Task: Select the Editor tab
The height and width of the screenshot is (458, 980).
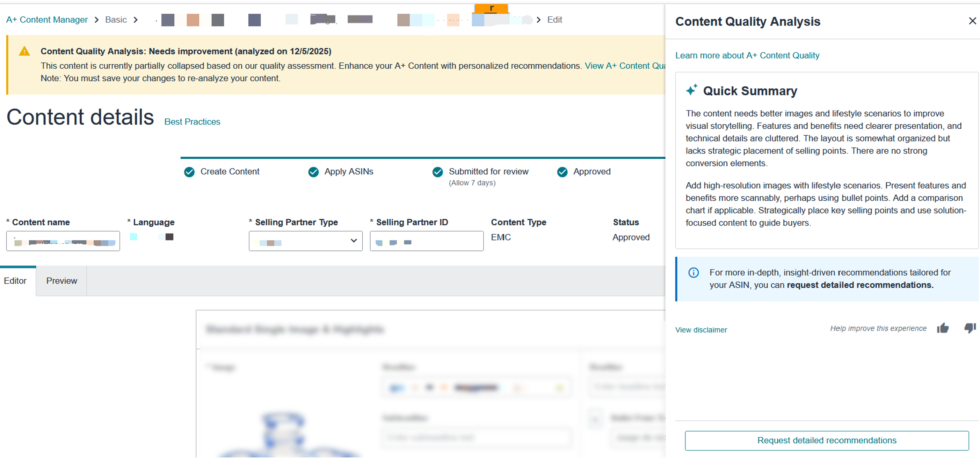Action: pyautogui.click(x=15, y=281)
